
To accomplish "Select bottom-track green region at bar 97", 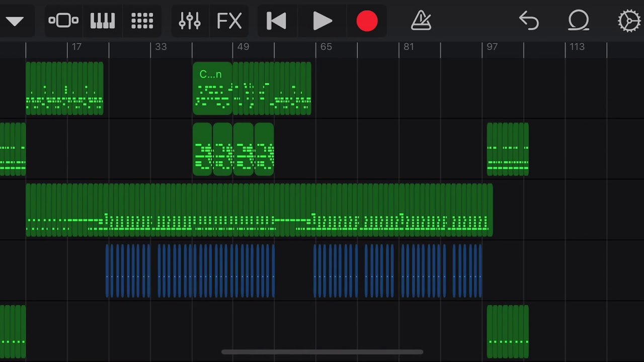I will (508, 332).
